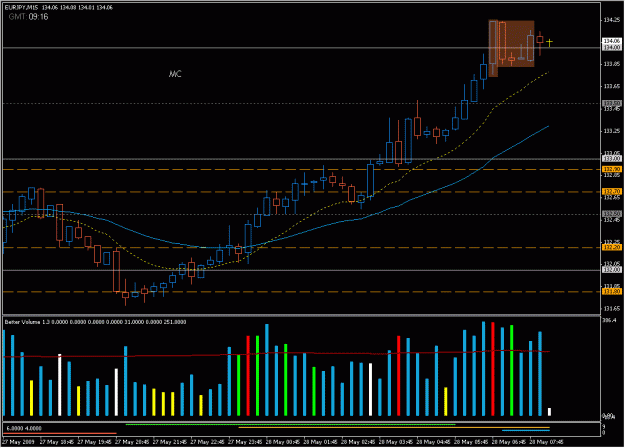625x448 pixels.
Task: Select the short blue line in the bottom indicator strip
Action: click(x=526, y=430)
